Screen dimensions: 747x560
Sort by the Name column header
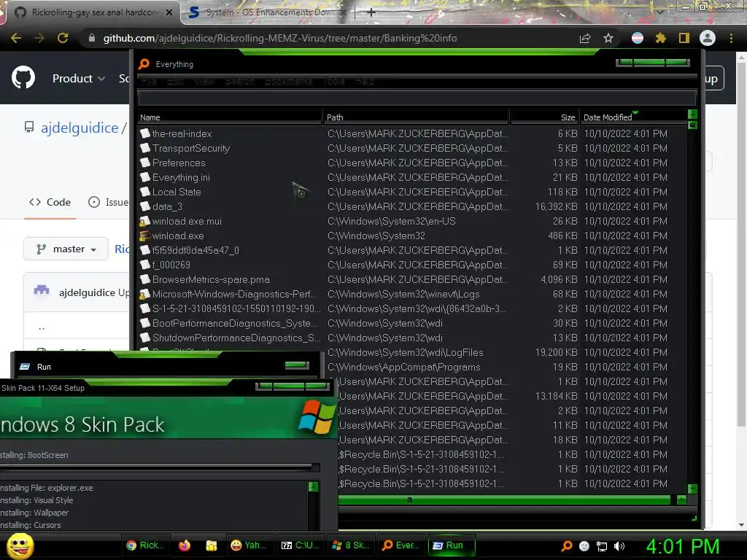(230, 117)
